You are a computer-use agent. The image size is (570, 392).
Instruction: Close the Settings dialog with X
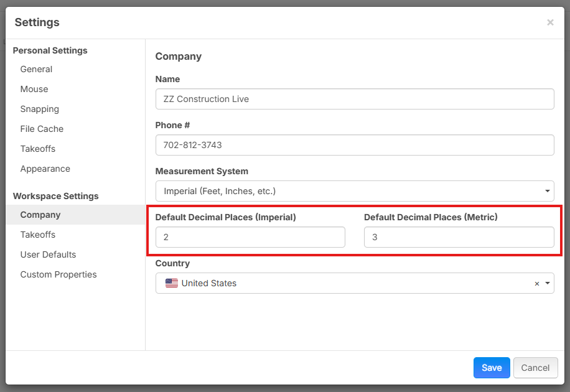[550, 22]
